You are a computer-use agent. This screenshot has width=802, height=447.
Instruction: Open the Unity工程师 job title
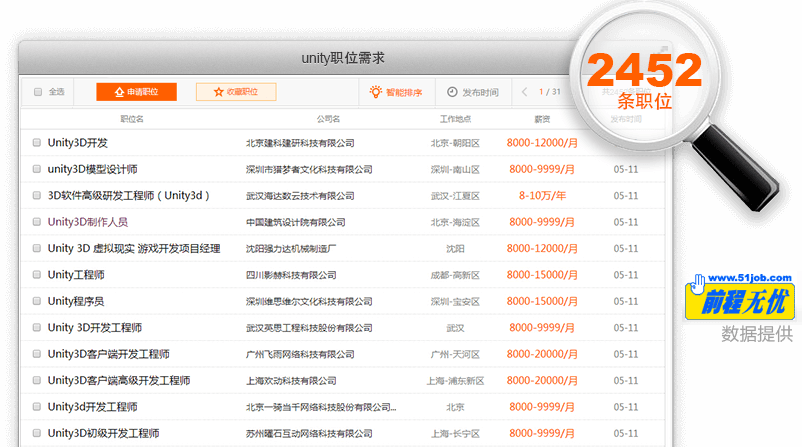[x=76, y=275]
